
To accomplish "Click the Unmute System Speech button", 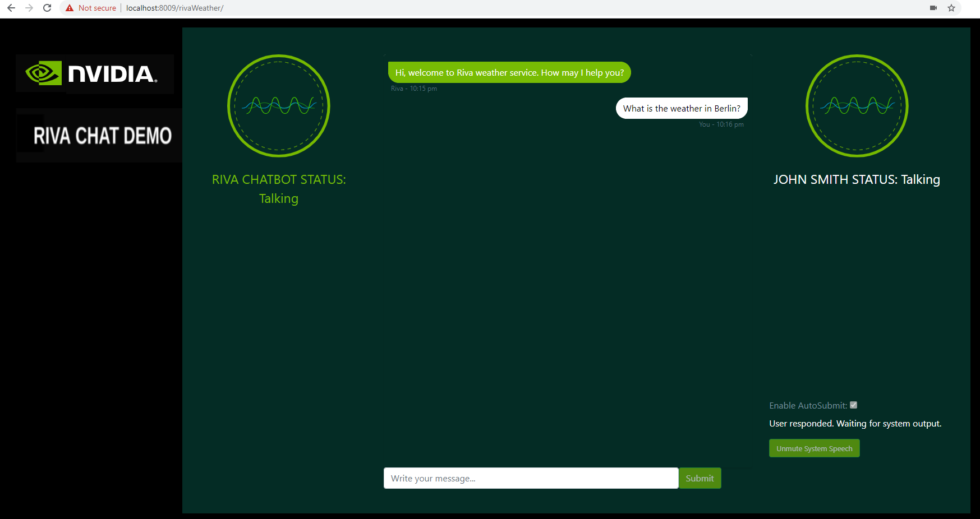I will point(815,448).
